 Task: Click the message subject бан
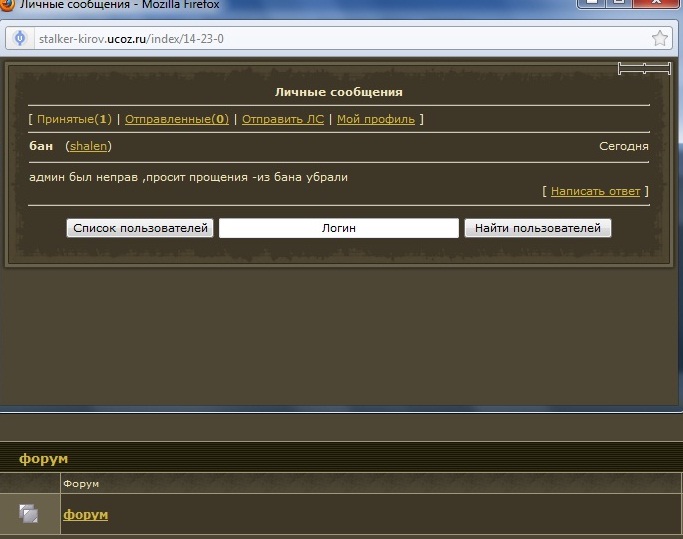pos(41,146)
